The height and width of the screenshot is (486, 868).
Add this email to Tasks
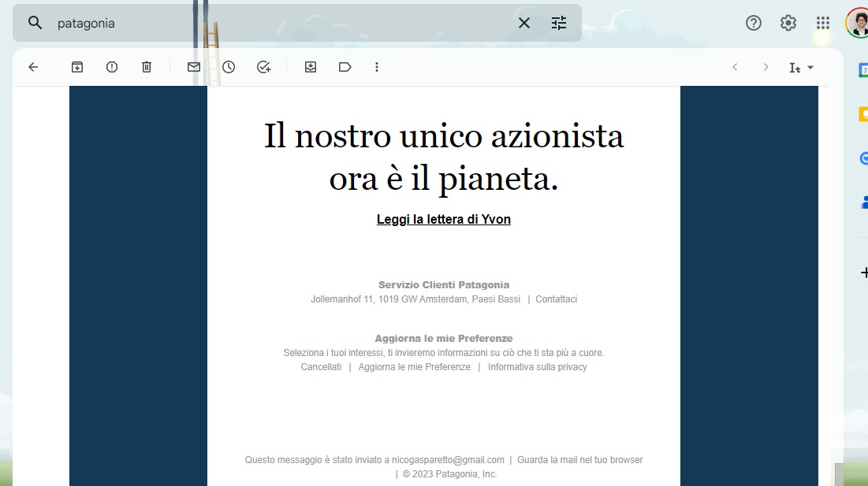(x=263, y=67)
